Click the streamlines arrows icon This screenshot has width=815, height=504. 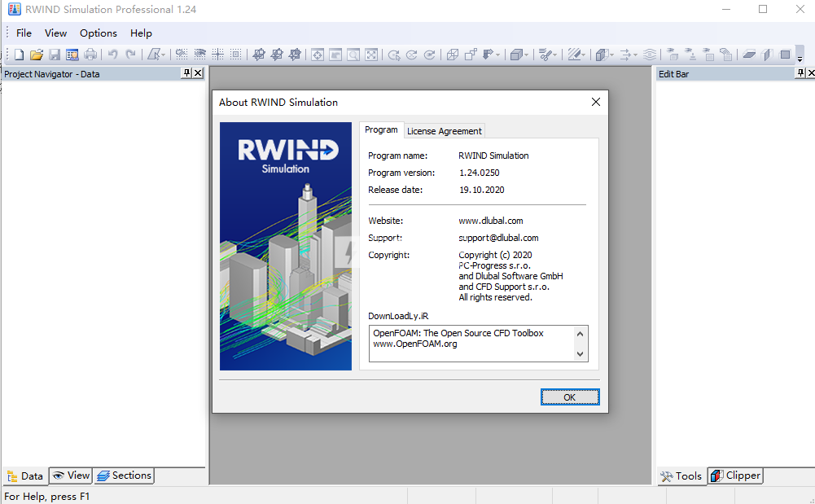[625, 55]
